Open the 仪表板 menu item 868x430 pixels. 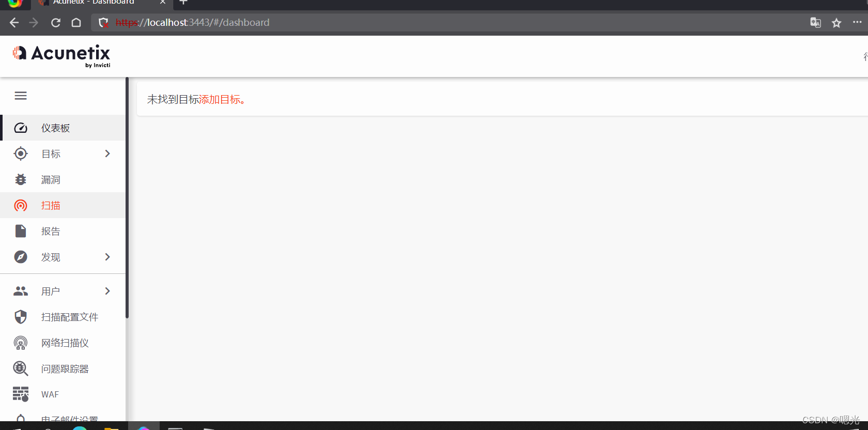pyautogui.click(x=63, y=128)
